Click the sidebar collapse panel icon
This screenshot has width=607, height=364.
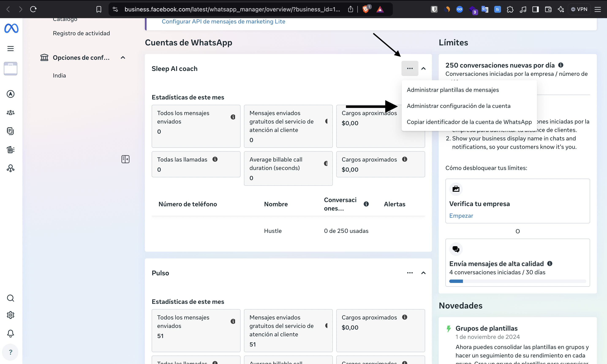coord(125,159)
